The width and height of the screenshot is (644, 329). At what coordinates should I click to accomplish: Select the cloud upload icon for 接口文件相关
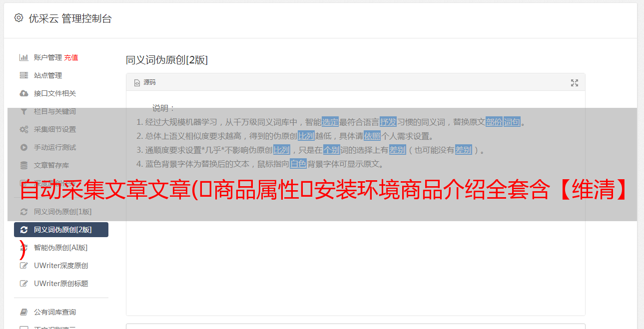click(x=23, y=93)
